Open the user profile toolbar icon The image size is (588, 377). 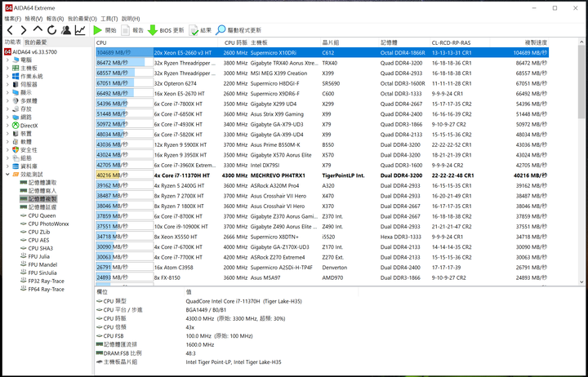click(66, 30)
